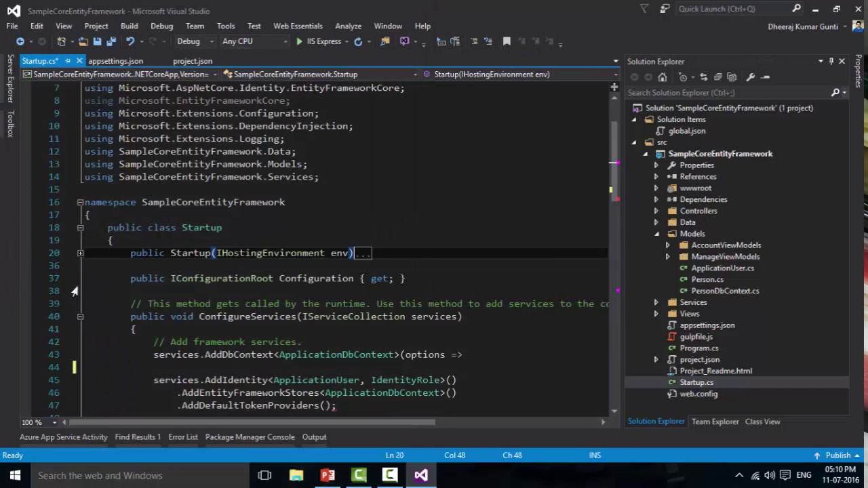This screenshot has width=868, height=488.
Task: Select PersonDbContext.cs in Solution Explorer
Action: coord(725,291)
